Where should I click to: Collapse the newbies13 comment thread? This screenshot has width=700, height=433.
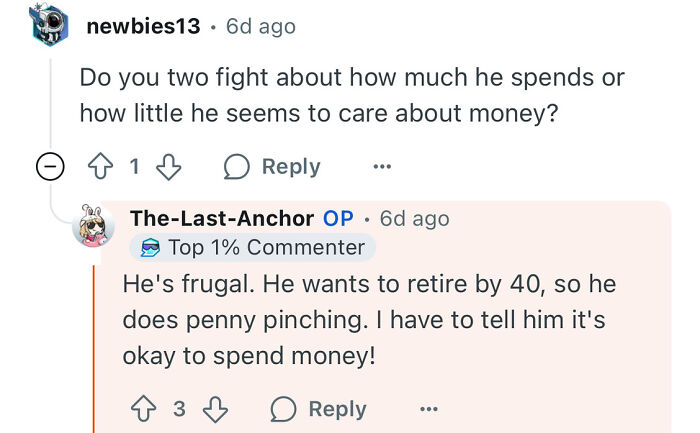click(50, 168)
